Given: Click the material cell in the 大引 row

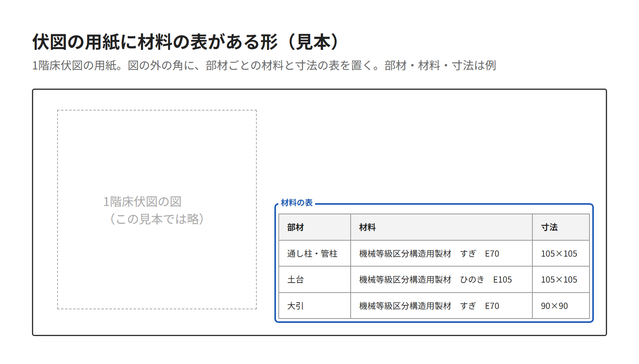Looking at the screenshot, I should pos(441,306).
